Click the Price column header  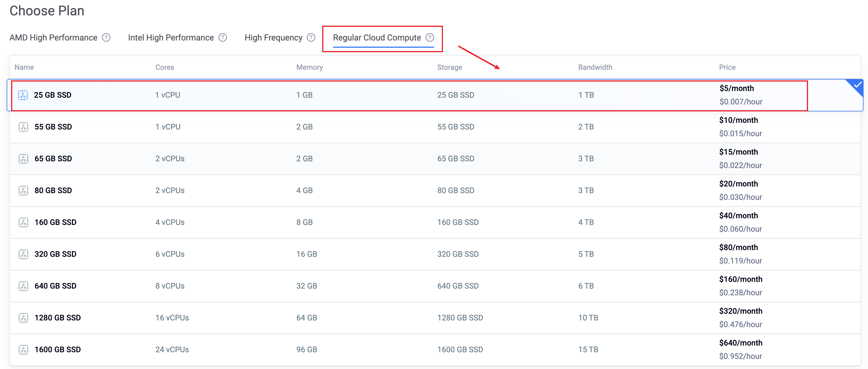coord(727,67)
